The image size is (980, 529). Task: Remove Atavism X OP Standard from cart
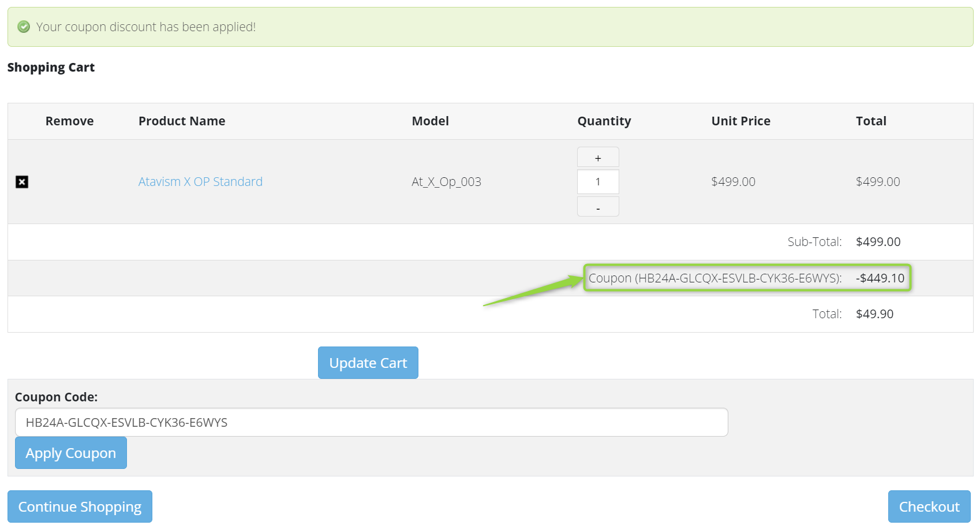point(22,182)
